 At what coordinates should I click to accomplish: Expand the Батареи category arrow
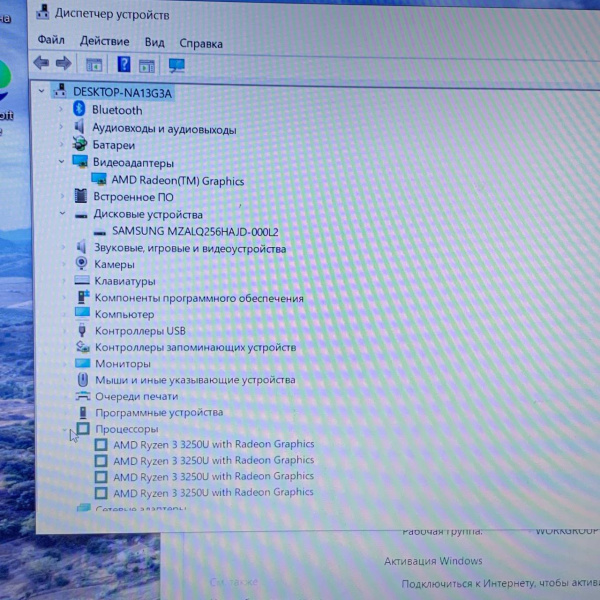click(62, 144)
